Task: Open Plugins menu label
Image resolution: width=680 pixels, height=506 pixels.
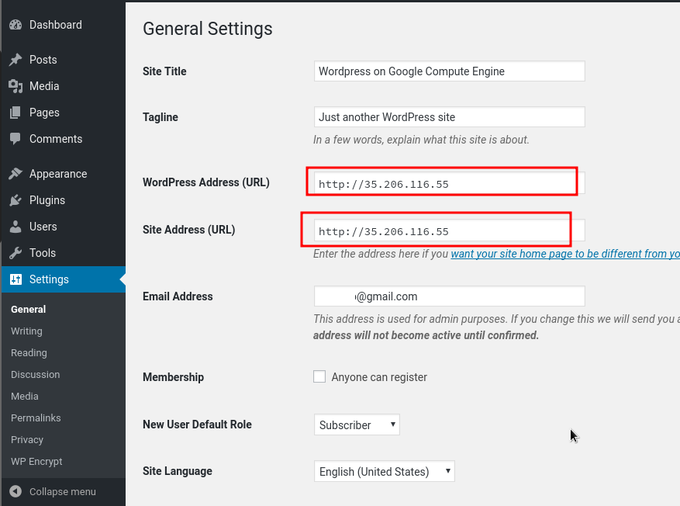Action: point(47,200)
